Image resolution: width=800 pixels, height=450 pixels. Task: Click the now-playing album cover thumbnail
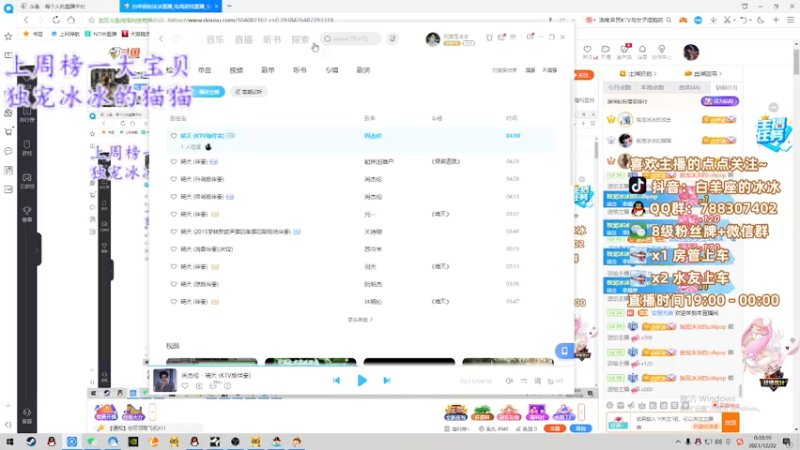coord(165,380)
